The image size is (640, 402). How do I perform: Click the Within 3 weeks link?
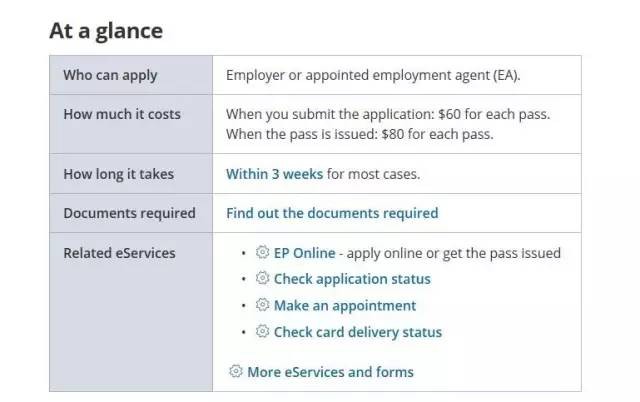pyautogui.click(x=274, y=174)
